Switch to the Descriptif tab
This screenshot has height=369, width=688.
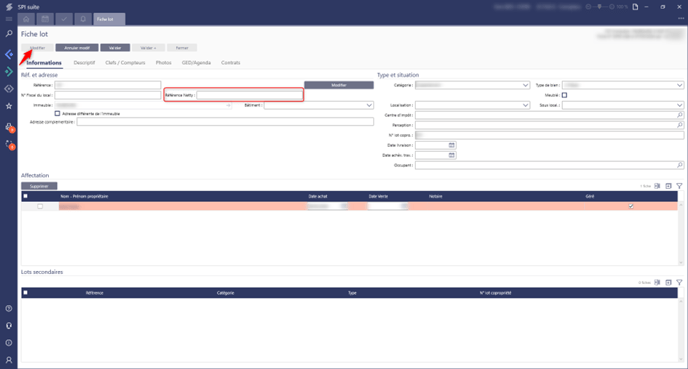click(x=84, y=63)
